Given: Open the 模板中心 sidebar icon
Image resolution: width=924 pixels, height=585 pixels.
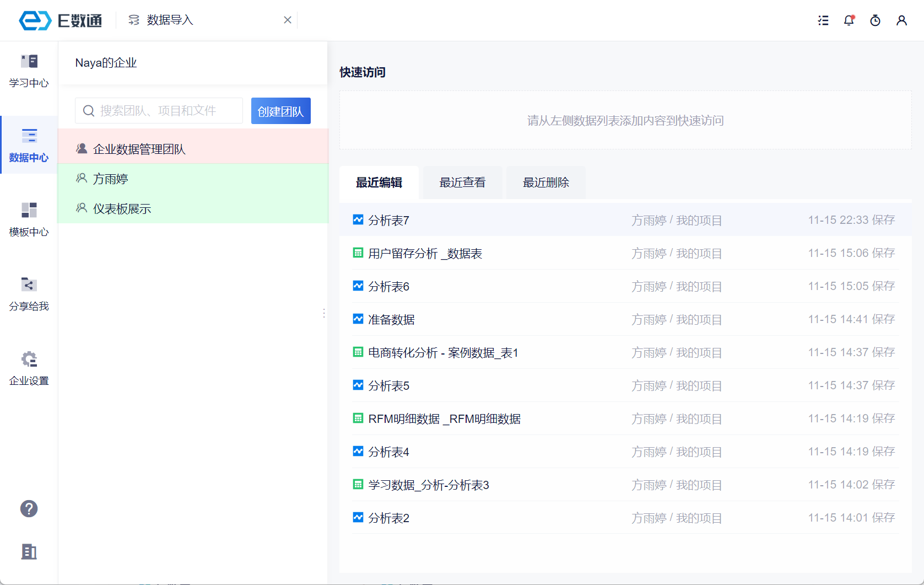Looking at the screenshot, I should click(x=29, y=210).
